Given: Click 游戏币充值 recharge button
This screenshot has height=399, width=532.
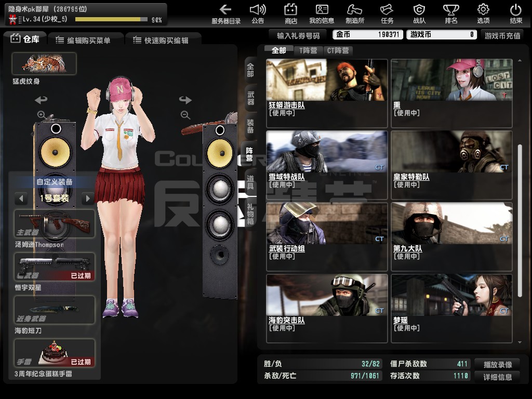Looking at the screenshot, I should 502,35.
